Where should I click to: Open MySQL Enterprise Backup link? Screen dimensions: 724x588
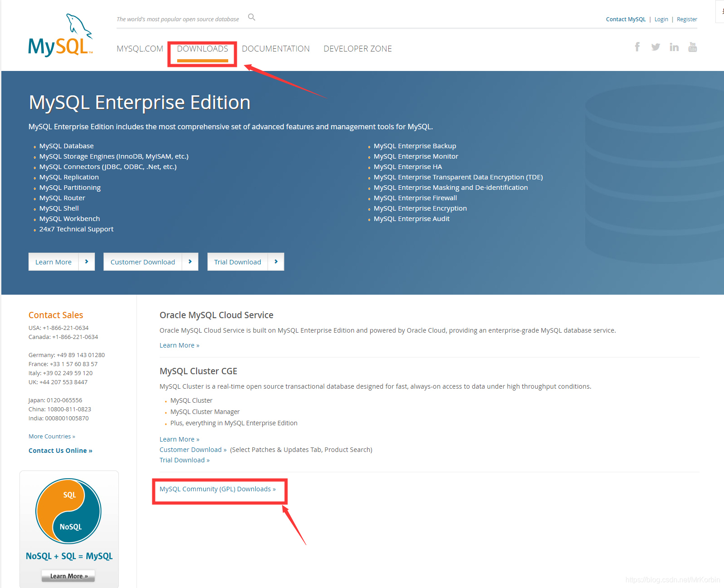pos(415,146)
